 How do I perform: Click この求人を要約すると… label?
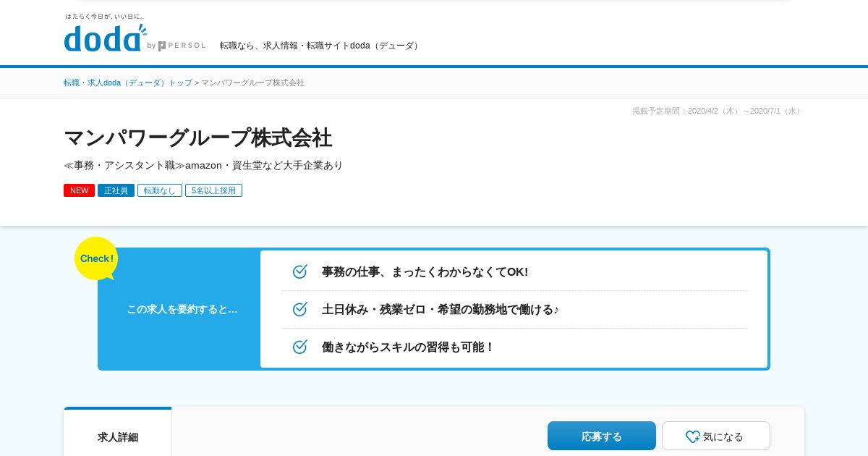[x=182, y=309]
